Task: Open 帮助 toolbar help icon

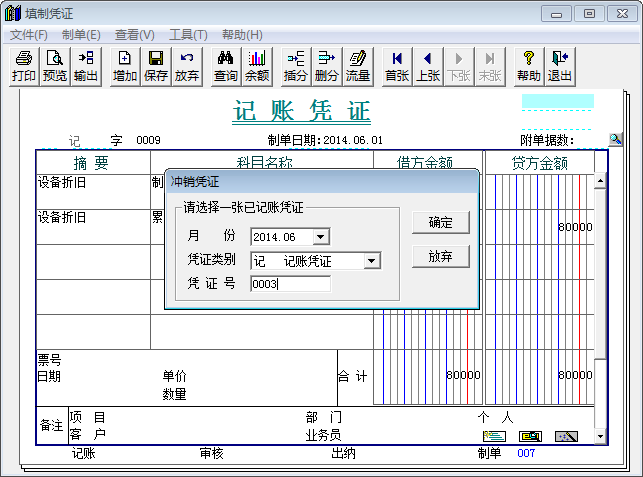Action: click(x=529, y=66)
